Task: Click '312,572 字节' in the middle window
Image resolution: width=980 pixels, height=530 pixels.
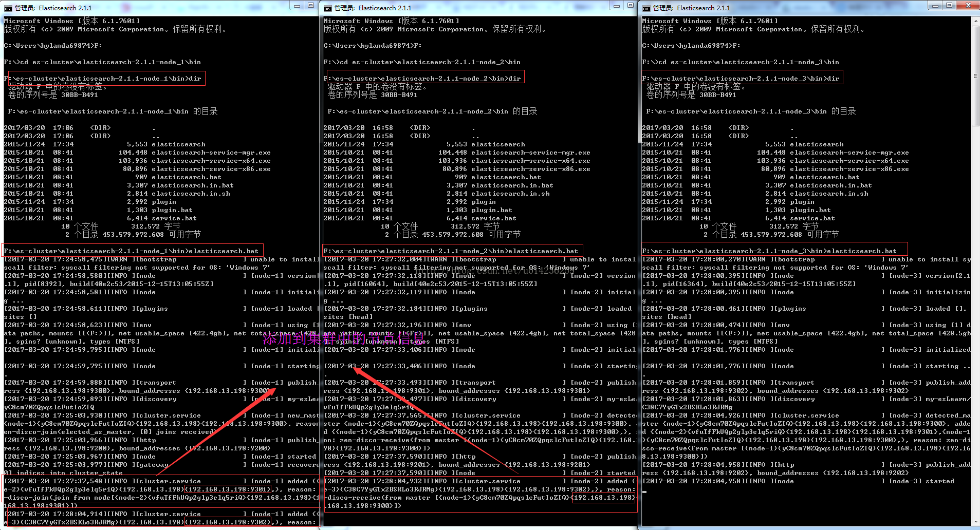Action: (x=475, y=226)
